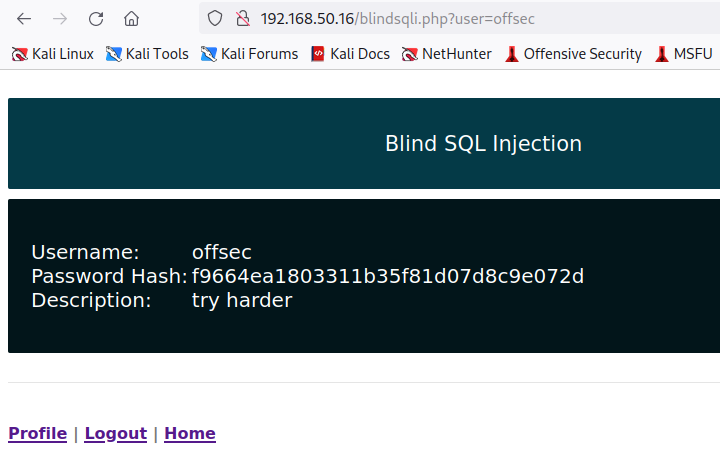
Task: Open the browser home page icon
Action: [132, 18]
